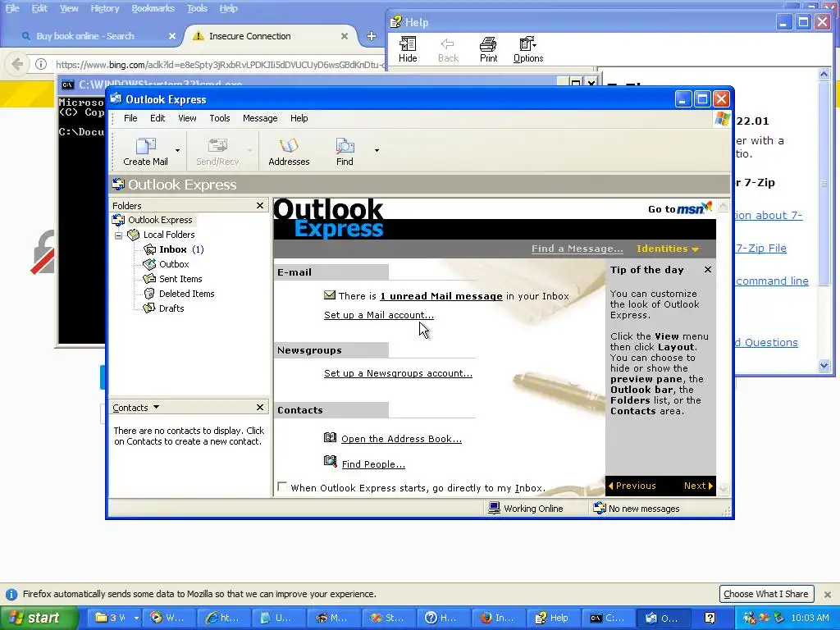Select the Local Folders icon
Screen dimensions: 840x630
(133, 235)
